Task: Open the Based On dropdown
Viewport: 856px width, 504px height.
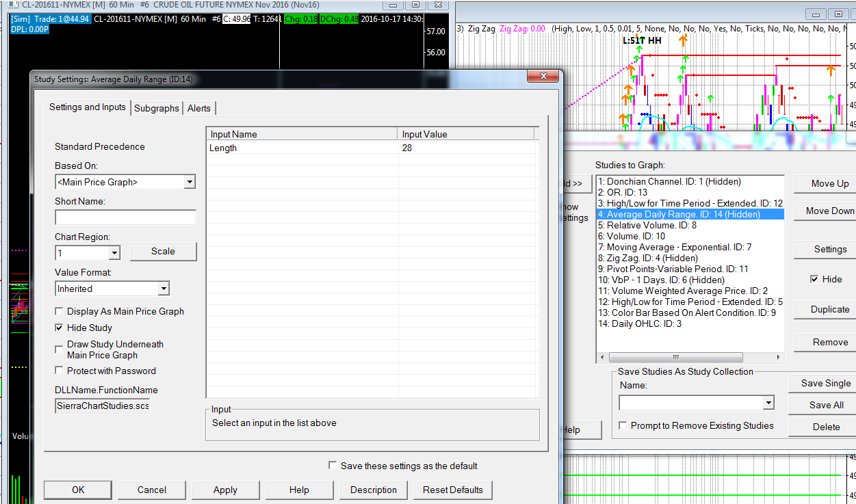Action: point(190,182)
